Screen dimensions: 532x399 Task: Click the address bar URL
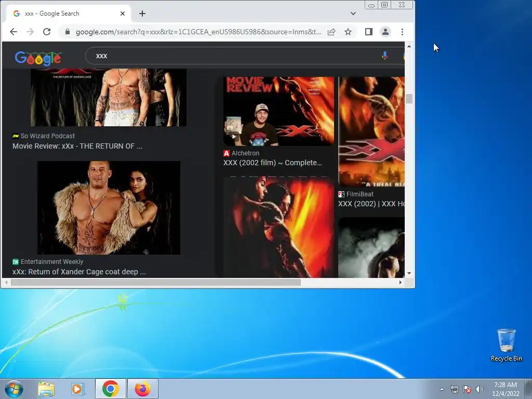[198, 32]
